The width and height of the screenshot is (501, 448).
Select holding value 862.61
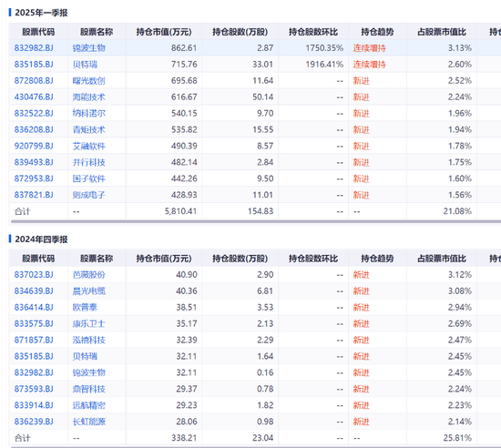point(184,48)
